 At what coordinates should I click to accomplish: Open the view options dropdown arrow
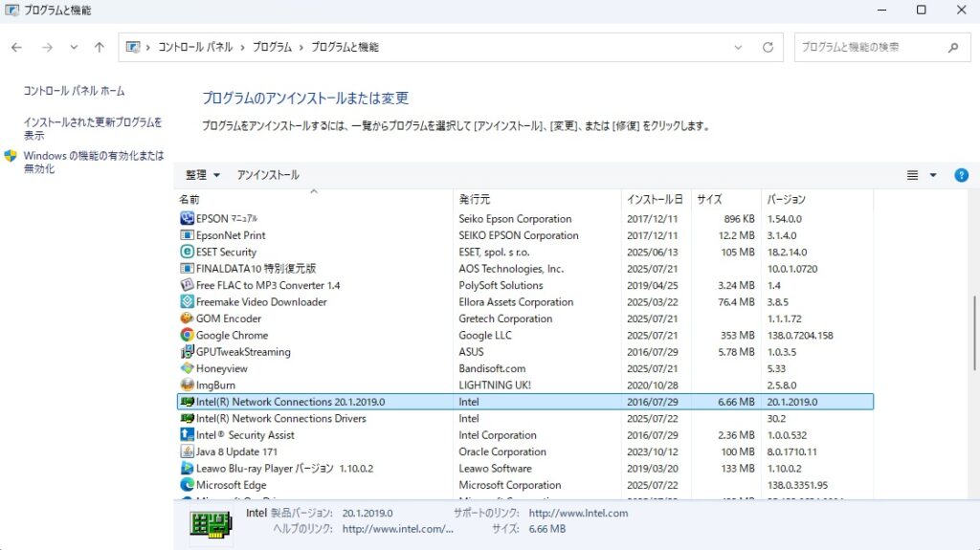[x=933, y=175]
